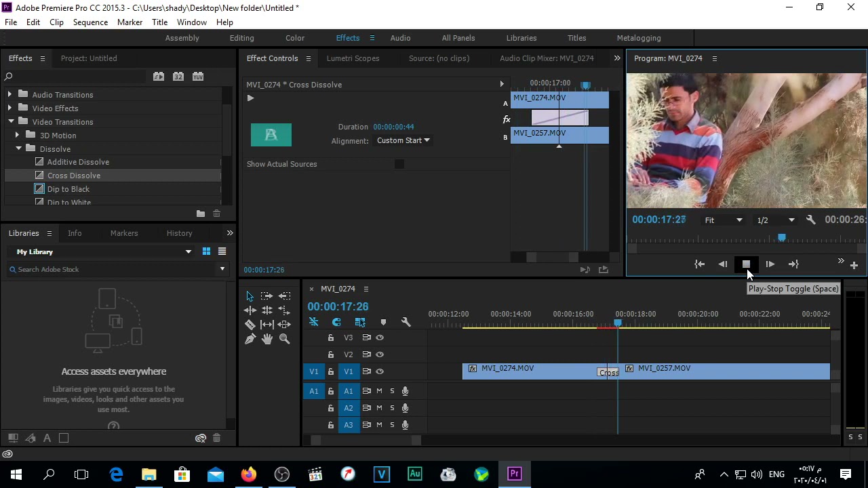
Task: Open the Fit zoom level dropdown
Action: coord(724,220)
